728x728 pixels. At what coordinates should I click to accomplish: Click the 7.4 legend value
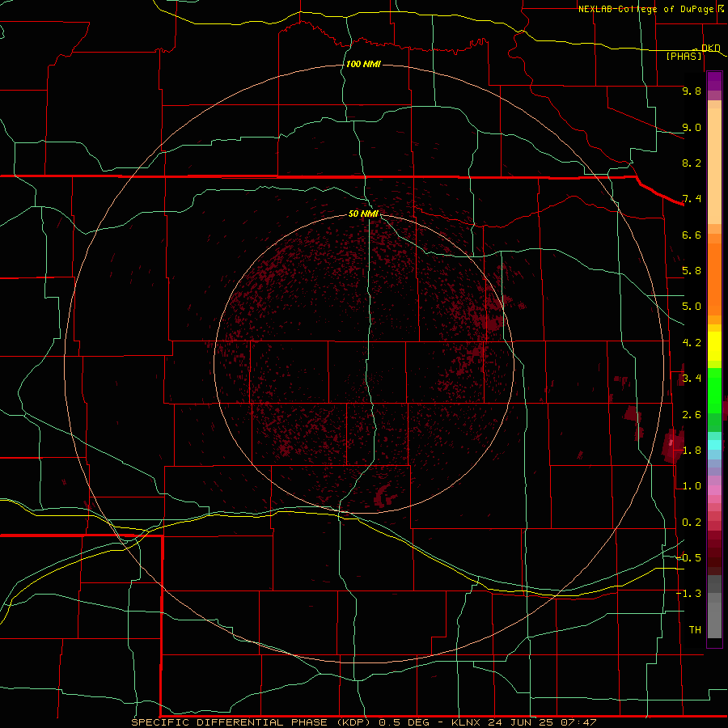(x=692, y=199)
